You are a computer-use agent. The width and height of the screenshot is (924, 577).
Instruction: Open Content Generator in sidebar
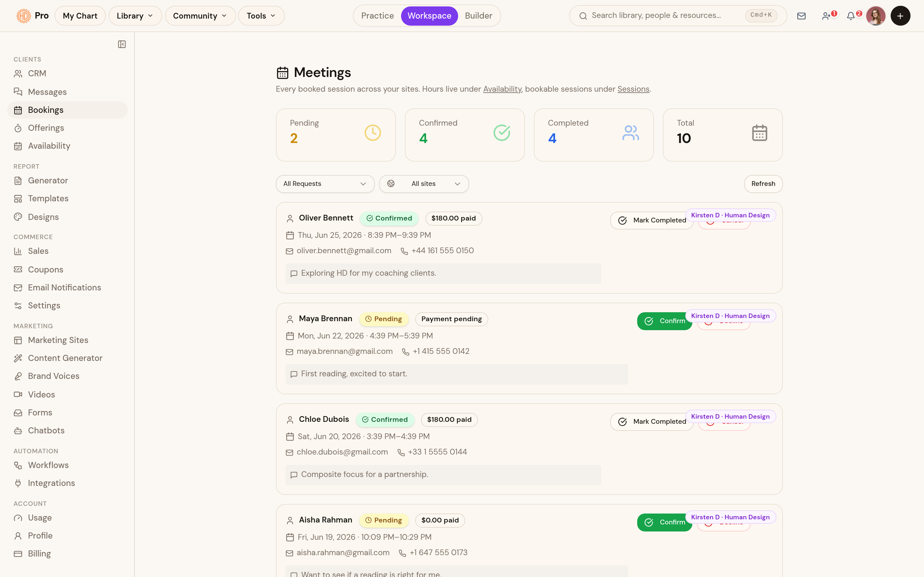pyautogui.click(x=65, y=357)
